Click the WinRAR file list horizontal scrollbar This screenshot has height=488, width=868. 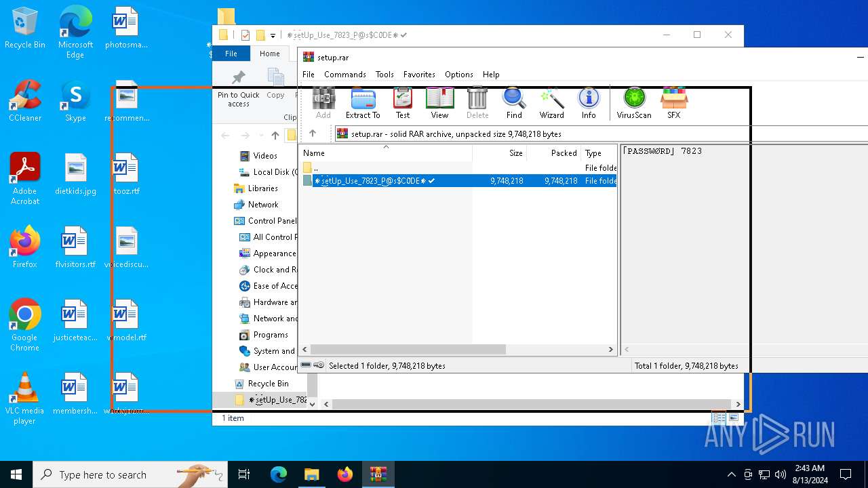point(408,350)
